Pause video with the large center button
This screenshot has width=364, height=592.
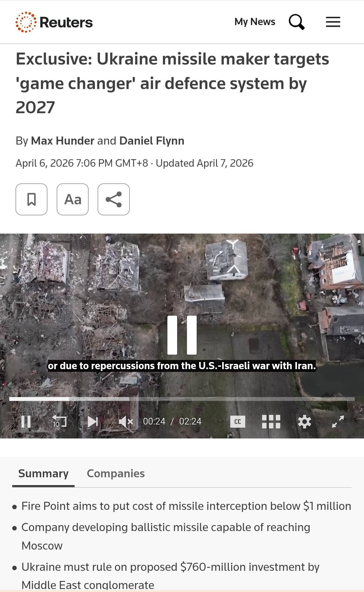click(x=182, y=335)
